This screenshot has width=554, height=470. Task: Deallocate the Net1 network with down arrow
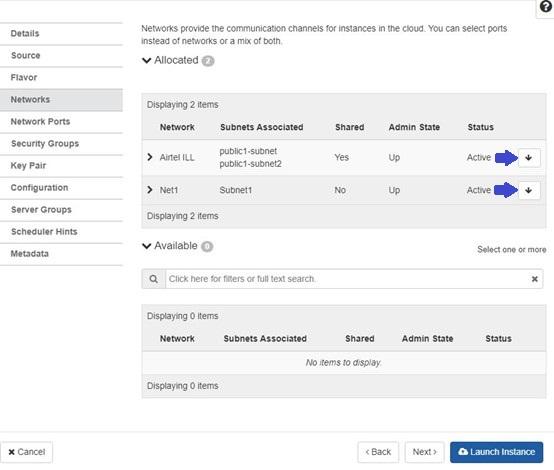point(529,190)
